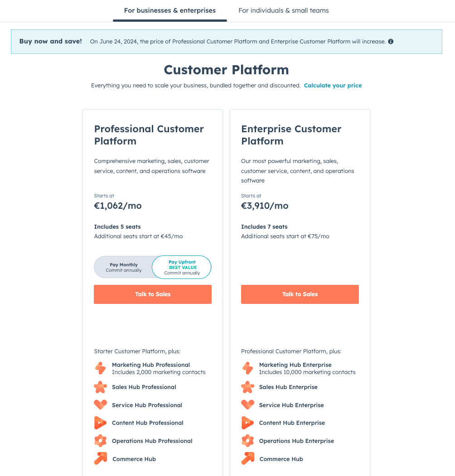
Task: Click the Marketing Hub Enterprise icon
Action: click(247, 368)
